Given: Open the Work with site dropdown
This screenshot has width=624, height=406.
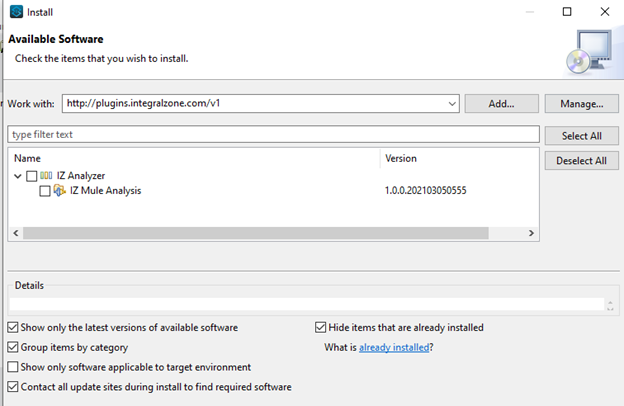Looking at the screenshot, I should 452,103.
